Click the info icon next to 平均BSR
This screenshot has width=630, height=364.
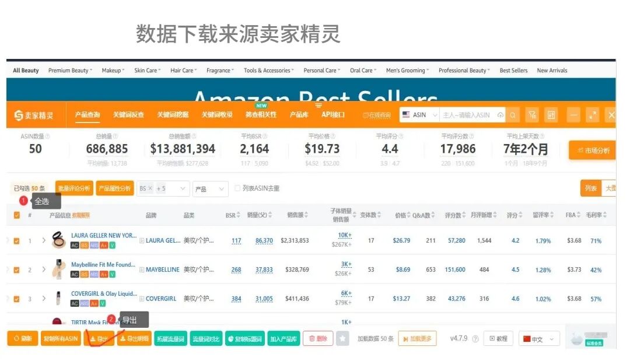pyautogui.click(x=265, y=136)
